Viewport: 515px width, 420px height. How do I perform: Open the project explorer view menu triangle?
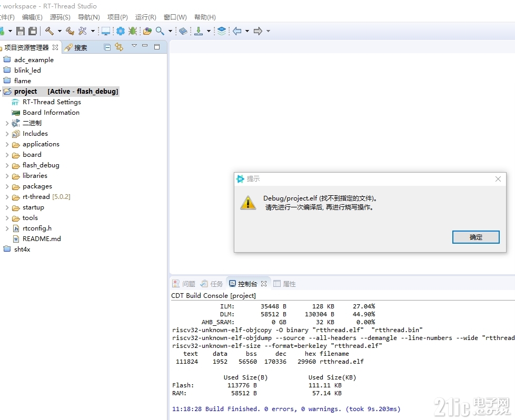[x=134, y=46]
